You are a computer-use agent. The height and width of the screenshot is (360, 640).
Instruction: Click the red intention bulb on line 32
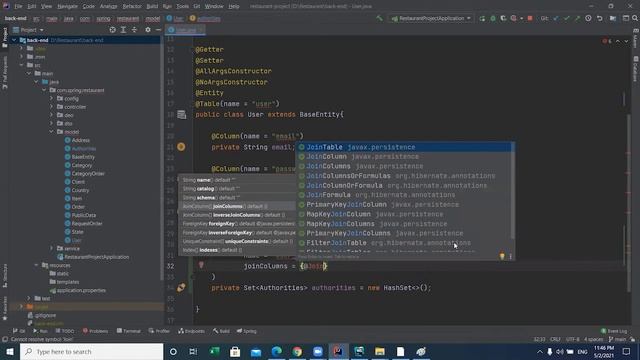click(201, 265)
